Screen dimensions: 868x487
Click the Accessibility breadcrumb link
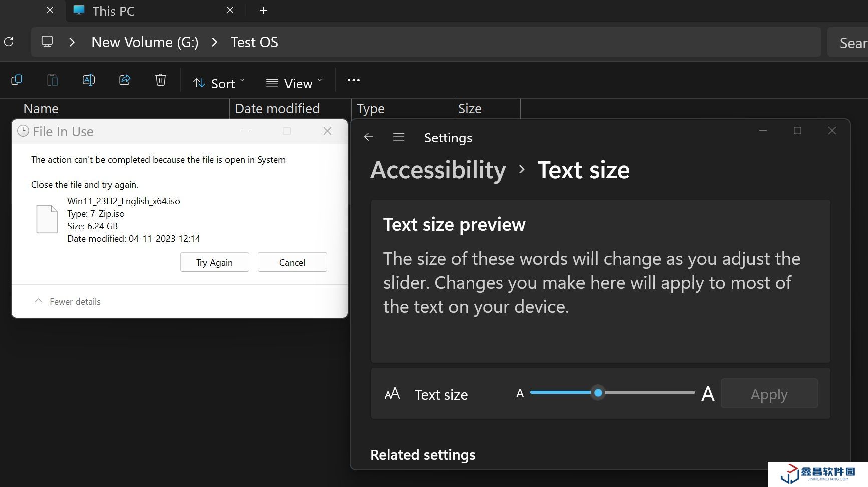click(438, 170)
